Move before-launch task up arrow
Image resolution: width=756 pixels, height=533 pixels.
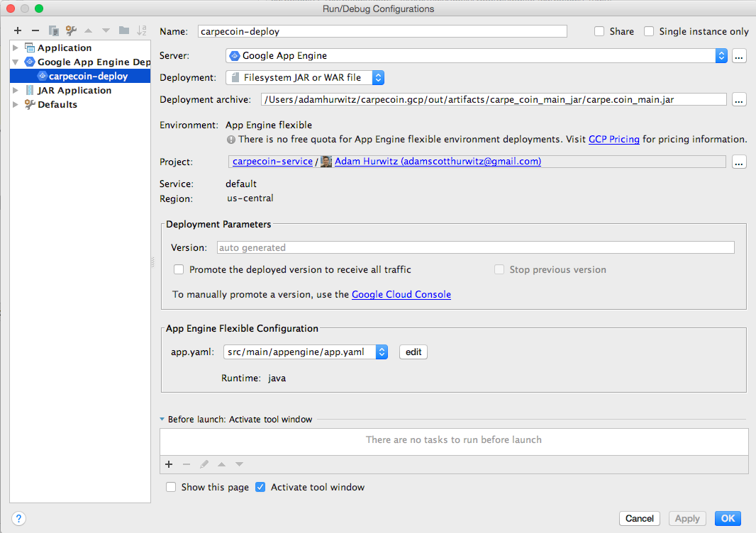pyautogui.click(x=221, y=464)
